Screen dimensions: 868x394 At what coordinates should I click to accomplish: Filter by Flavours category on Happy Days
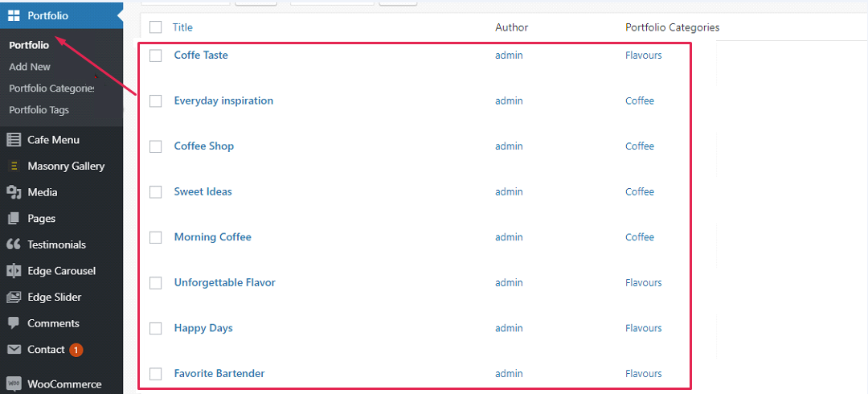643,328
